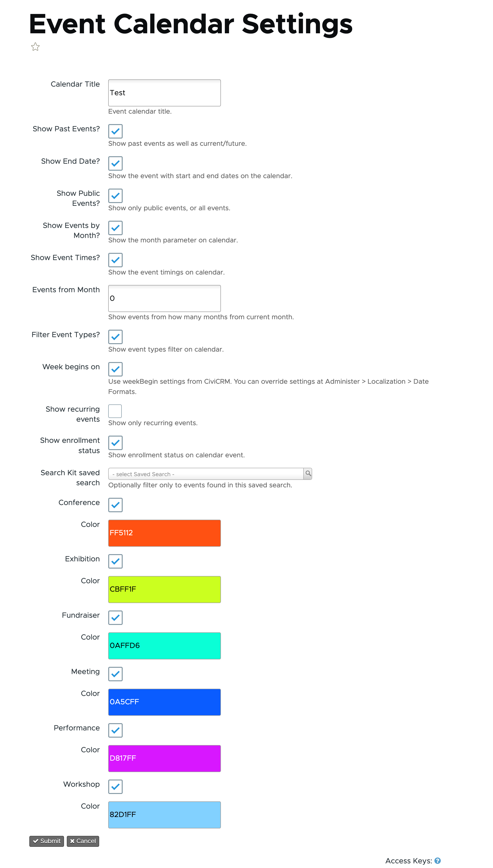Click the saved search magnifier icon

coord(308,473)
